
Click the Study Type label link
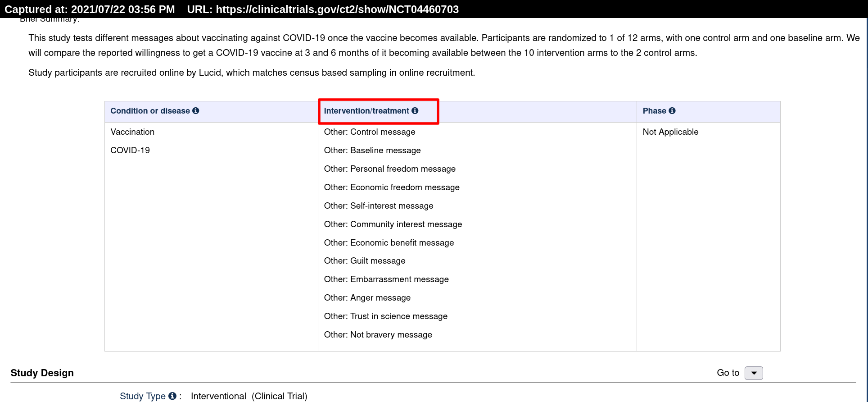143,396
